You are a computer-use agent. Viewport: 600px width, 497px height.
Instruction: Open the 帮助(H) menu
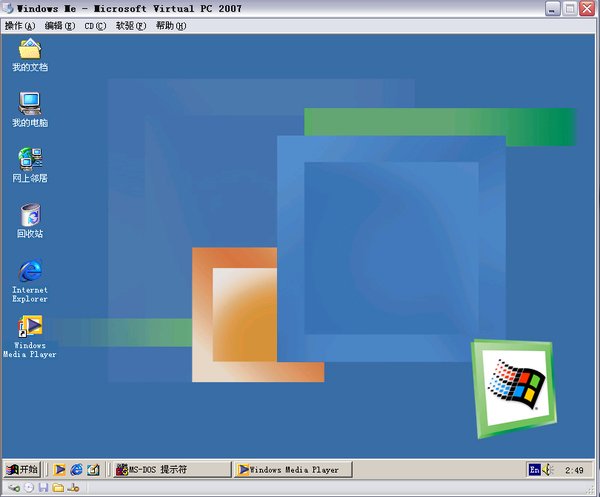171,26
